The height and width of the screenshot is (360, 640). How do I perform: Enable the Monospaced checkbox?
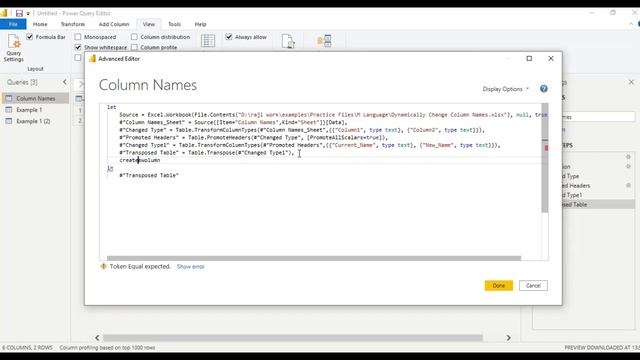pyautogui.click(x=78, y=37)
